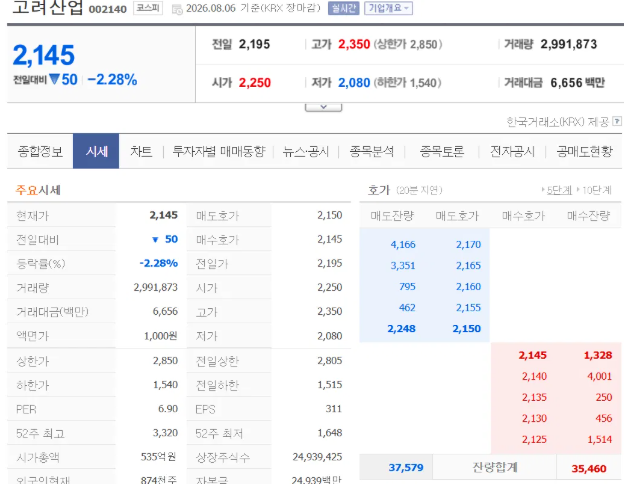The width and height of the screenshot is (624, 484).
Task: Click the ask price 2,155
Action: 468,308
